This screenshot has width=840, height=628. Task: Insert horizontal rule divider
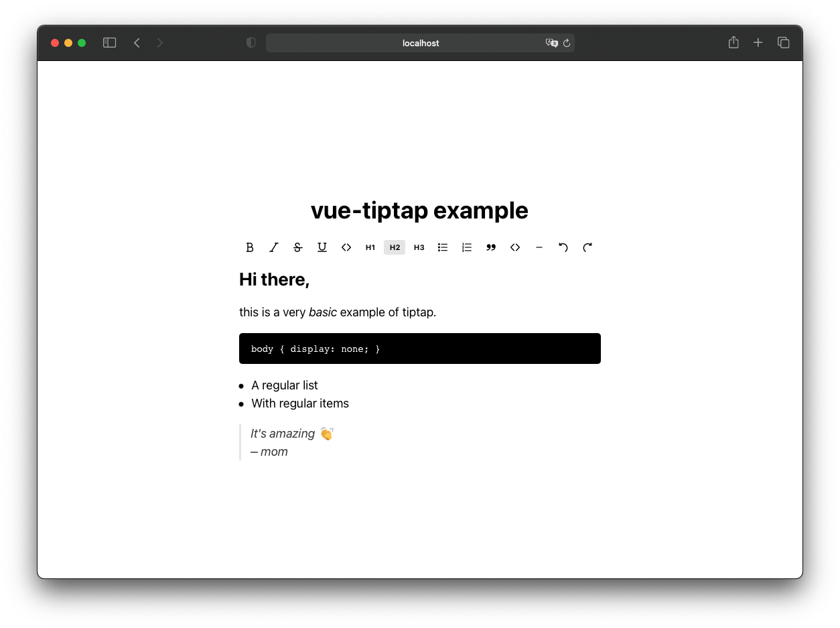tap(539, 247)
